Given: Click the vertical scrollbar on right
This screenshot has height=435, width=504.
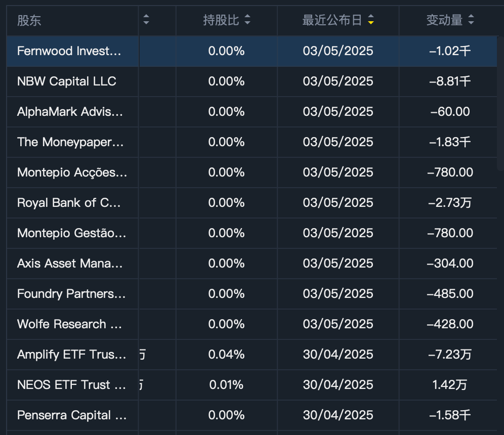Looking at the screenshot, I should [500, 104].
